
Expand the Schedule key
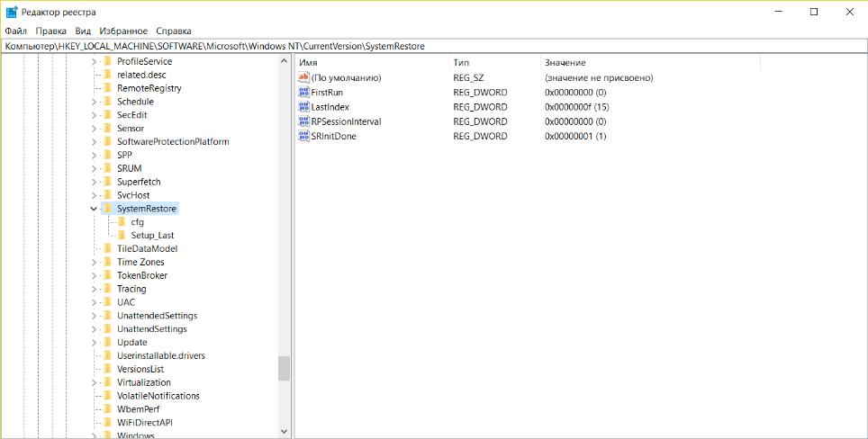coord(95,102)
